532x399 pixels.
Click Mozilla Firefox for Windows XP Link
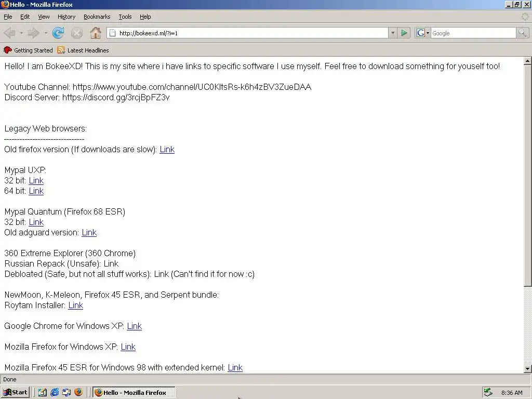pyautogui.click(x=128, y=347)
